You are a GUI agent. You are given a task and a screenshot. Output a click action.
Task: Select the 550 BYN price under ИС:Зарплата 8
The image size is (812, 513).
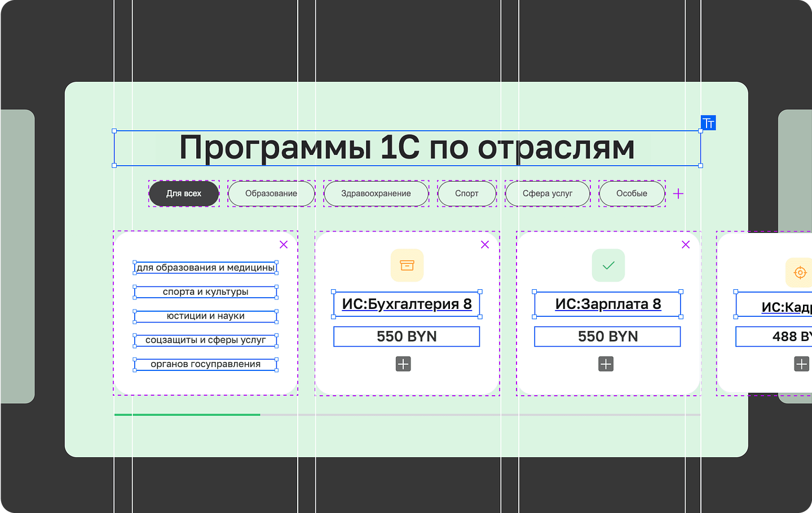point(608,337)
